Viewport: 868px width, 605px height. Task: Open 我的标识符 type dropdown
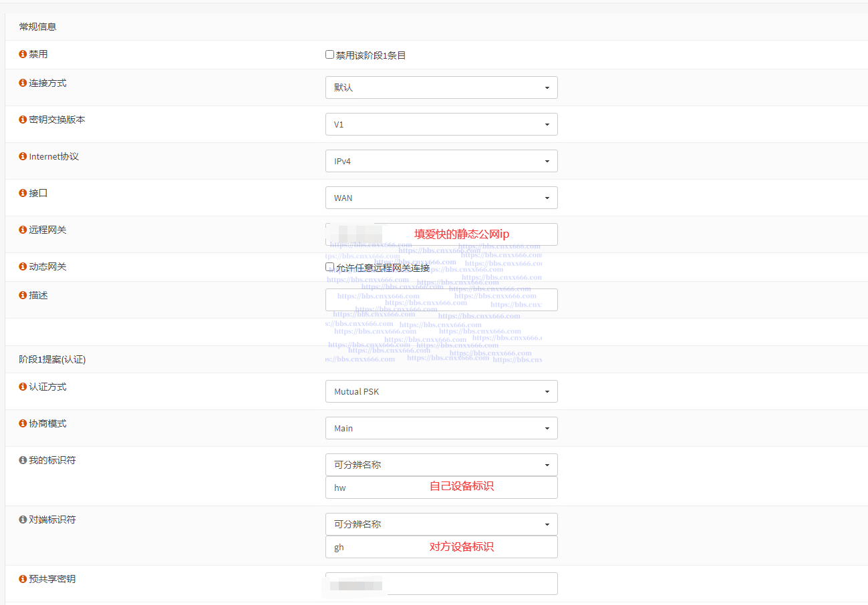coord(441,465)
